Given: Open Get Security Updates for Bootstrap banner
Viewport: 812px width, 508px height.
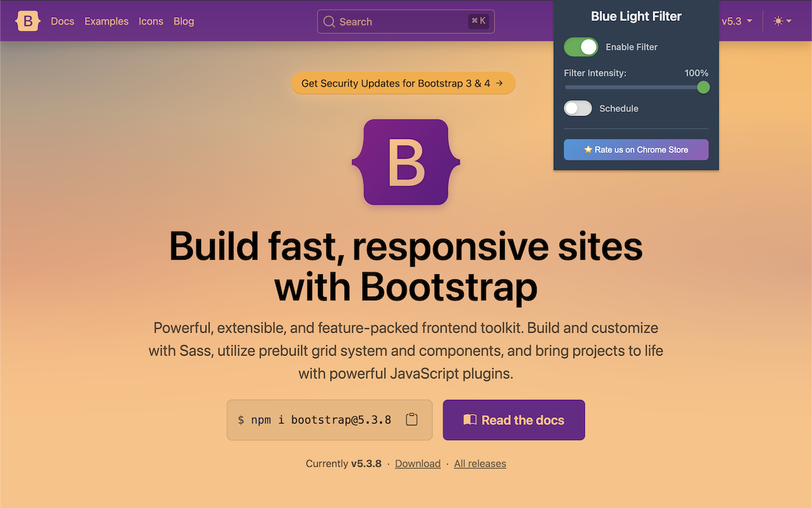Looking at the screenshot, I should tap(403, 83).
